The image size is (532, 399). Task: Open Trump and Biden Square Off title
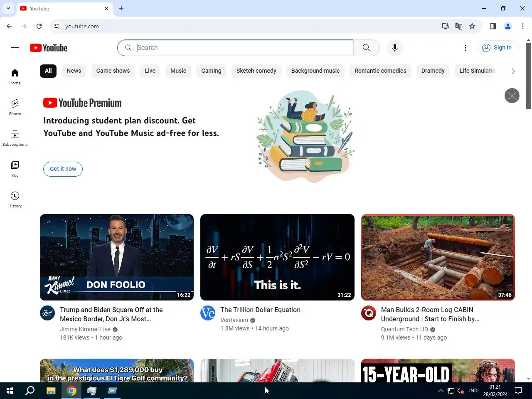click(111, 314)
